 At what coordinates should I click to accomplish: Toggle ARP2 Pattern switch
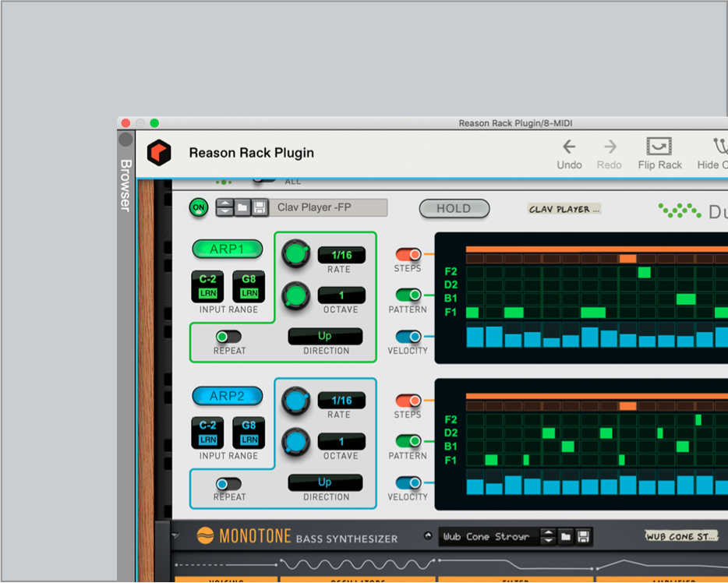point(408,440)
